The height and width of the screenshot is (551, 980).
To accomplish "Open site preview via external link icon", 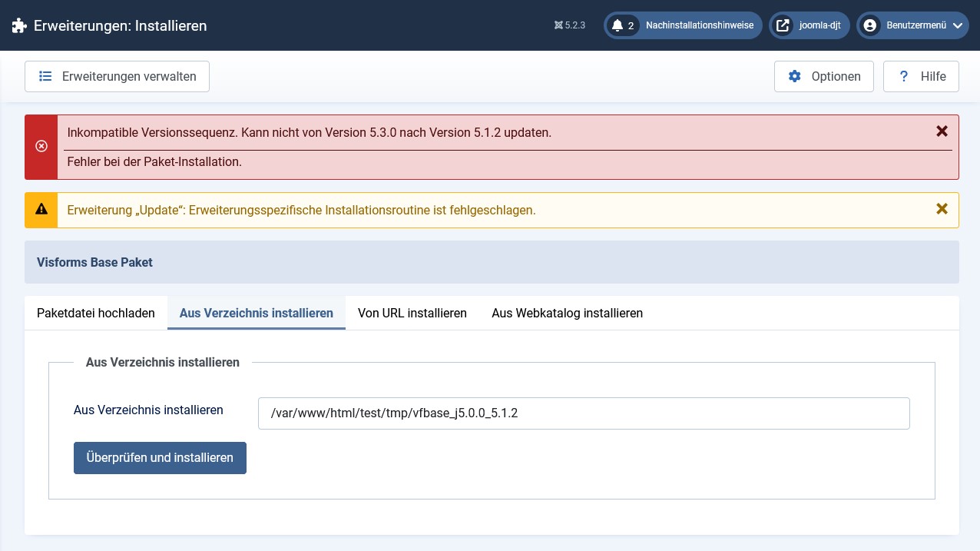I will [x=783, y=25].
